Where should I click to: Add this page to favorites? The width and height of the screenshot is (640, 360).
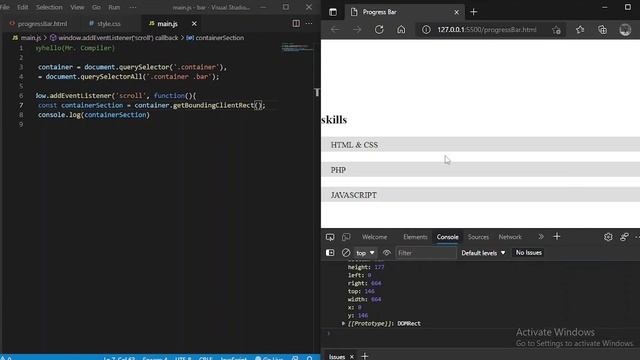(x=556, y=30)
